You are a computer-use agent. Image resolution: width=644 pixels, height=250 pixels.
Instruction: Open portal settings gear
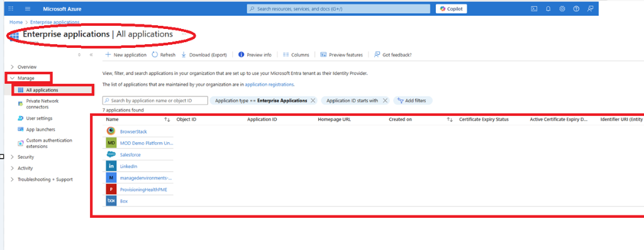[562, 9]
